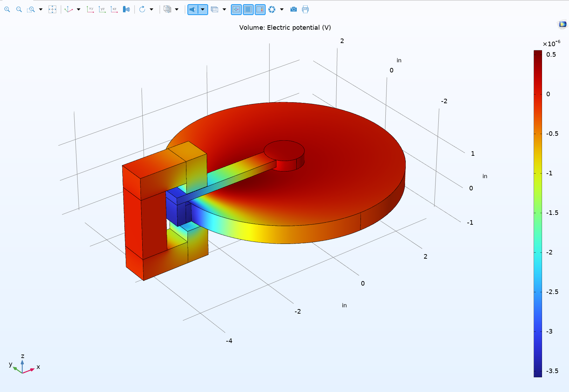Click the color legend bar

click(x=537, y=213)
